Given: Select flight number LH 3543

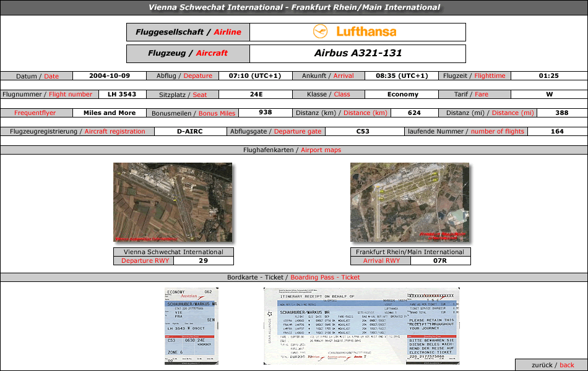Looking at the screenshot, I should pyautogui.click(x=122, y=95).
